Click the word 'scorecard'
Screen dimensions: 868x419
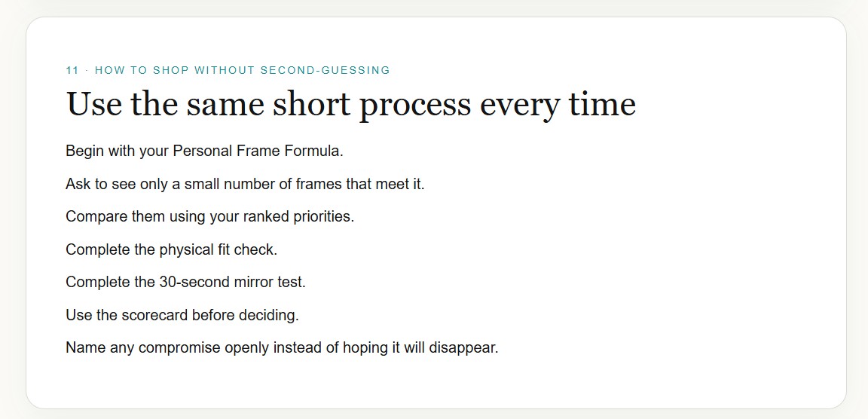click(x=154, y=316)
